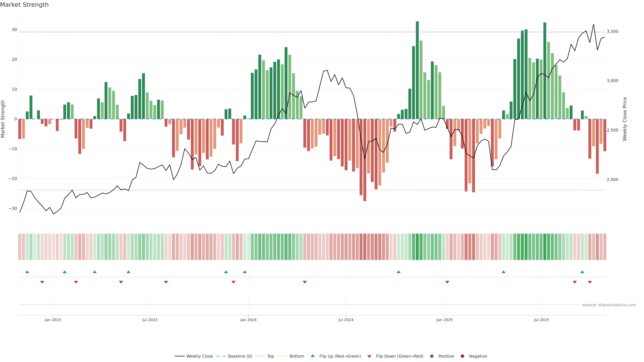Click the Jan 2023 axis label
This screenshot has width=644, height=362.
tap(53, 320)
